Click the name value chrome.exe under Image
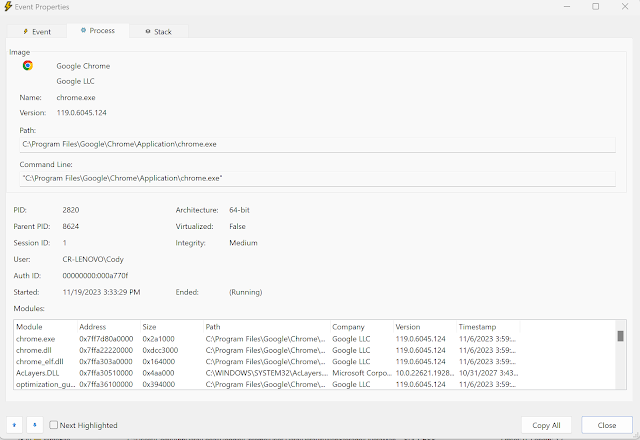The image size is (640, 440). (76, 98)
